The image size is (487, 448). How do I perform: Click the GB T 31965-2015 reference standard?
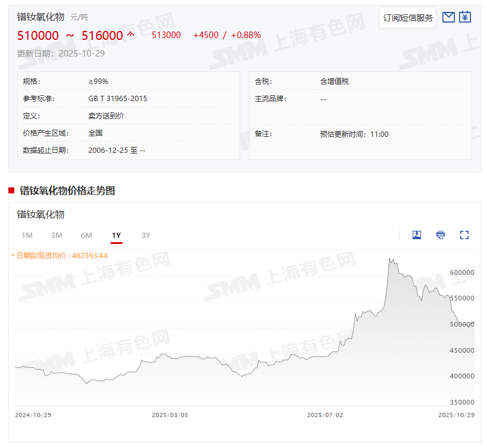point(118,98)
